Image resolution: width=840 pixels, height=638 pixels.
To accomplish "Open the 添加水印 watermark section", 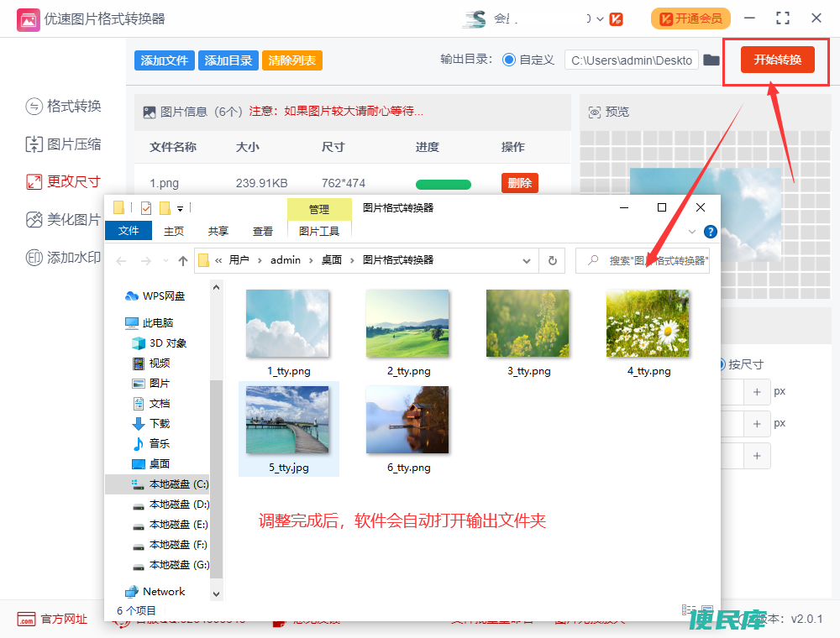I will coord(63,258).
